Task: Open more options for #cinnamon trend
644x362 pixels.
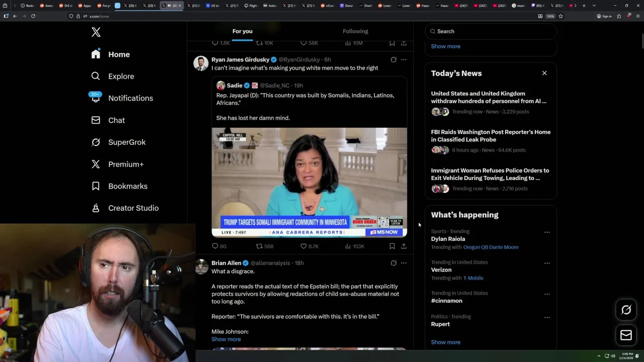Action: [x=547, y=294]
